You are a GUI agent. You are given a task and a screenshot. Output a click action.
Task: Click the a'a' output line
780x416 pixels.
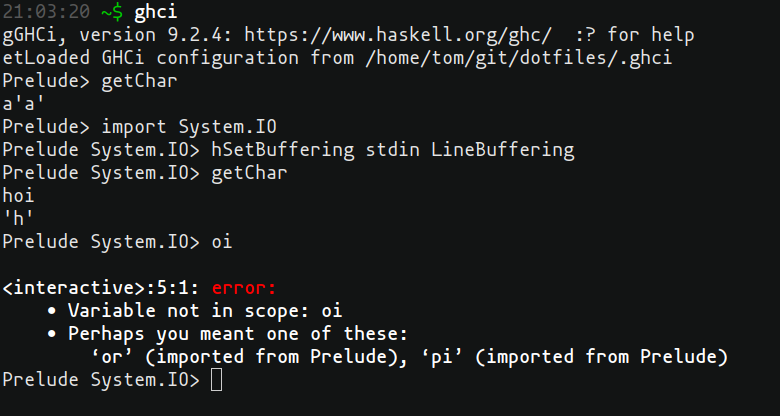pyautogui.click(x=24, y=104)
